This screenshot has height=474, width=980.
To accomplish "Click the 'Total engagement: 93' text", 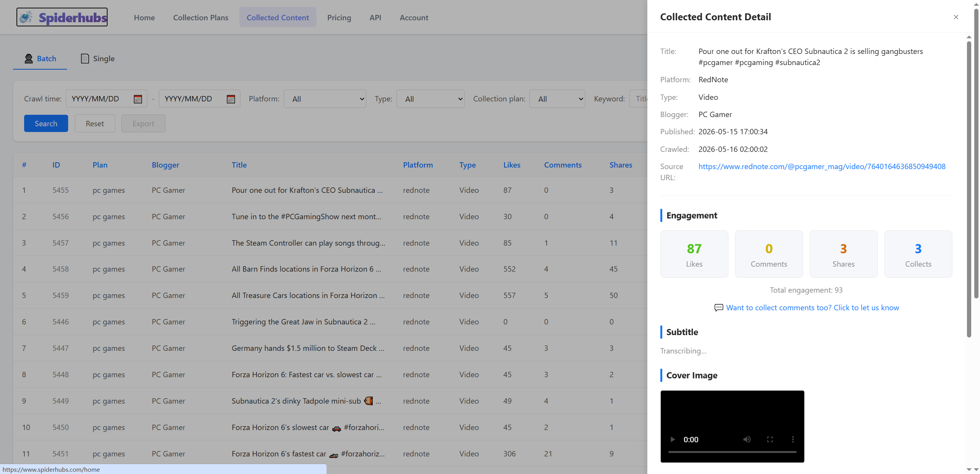I will [x=806, y=290].
